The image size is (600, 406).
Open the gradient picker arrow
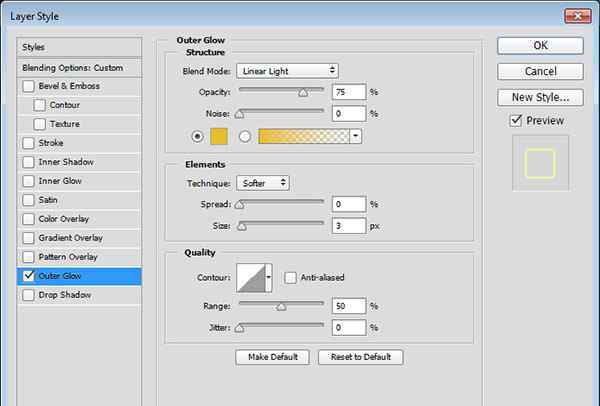pos(355,136)
